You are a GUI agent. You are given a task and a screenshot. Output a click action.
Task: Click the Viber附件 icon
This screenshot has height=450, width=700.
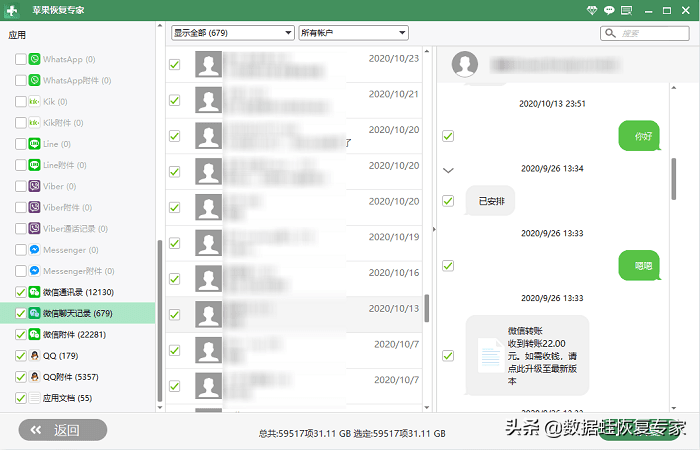pos(34,208)
